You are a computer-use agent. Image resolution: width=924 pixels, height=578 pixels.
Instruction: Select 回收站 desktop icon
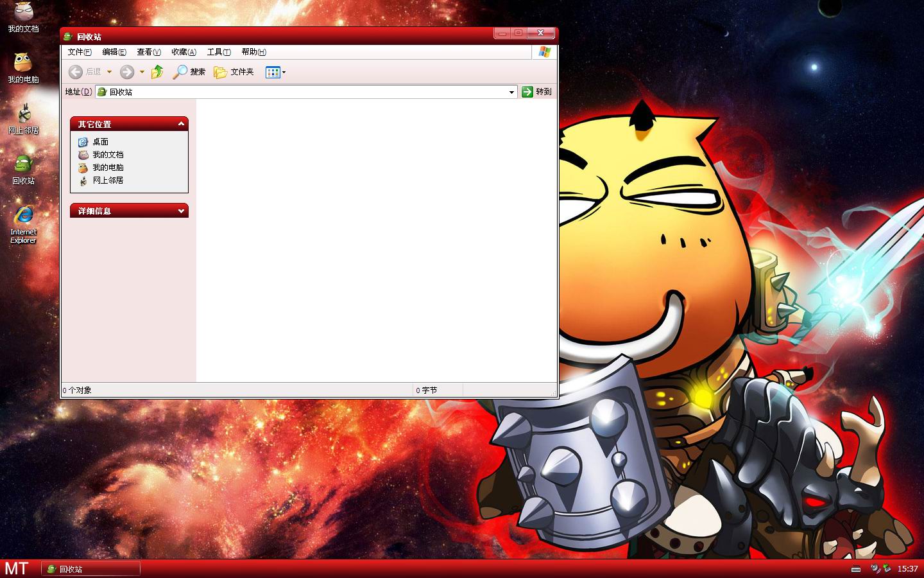23,170
